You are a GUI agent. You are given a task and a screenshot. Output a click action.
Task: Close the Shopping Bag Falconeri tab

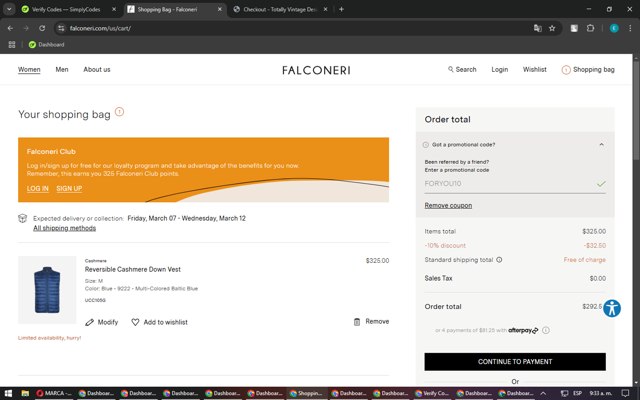click(220, 9)
